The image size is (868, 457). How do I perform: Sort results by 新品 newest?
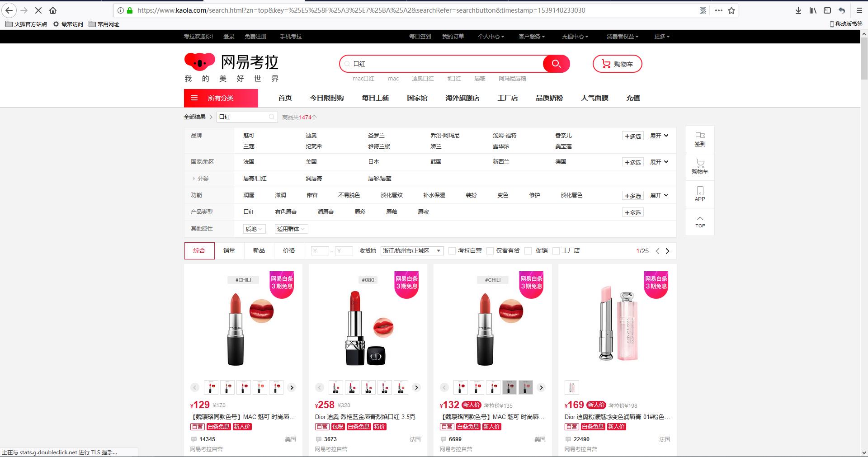(259, 251)
